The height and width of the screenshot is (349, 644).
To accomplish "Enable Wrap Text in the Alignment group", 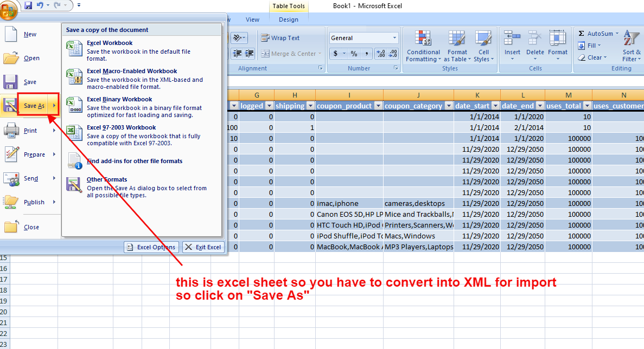I will (280, 38).
